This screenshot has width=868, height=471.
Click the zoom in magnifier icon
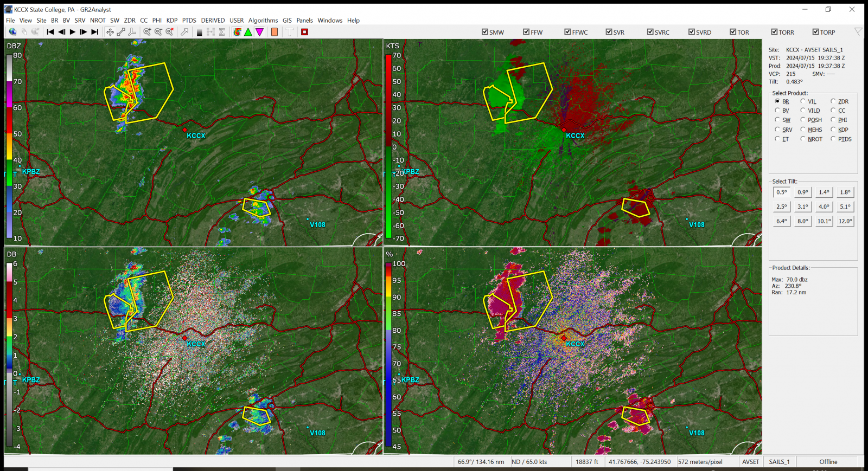coord(147,32)
